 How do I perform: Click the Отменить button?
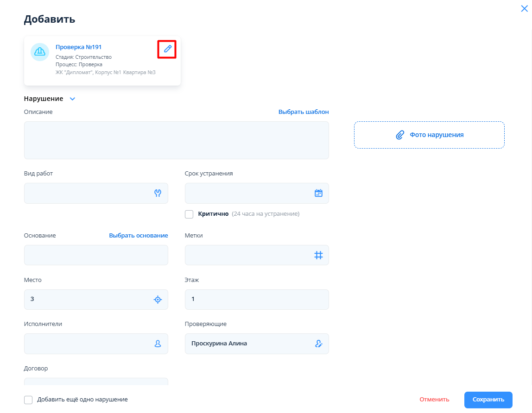[x=434, y=400]
